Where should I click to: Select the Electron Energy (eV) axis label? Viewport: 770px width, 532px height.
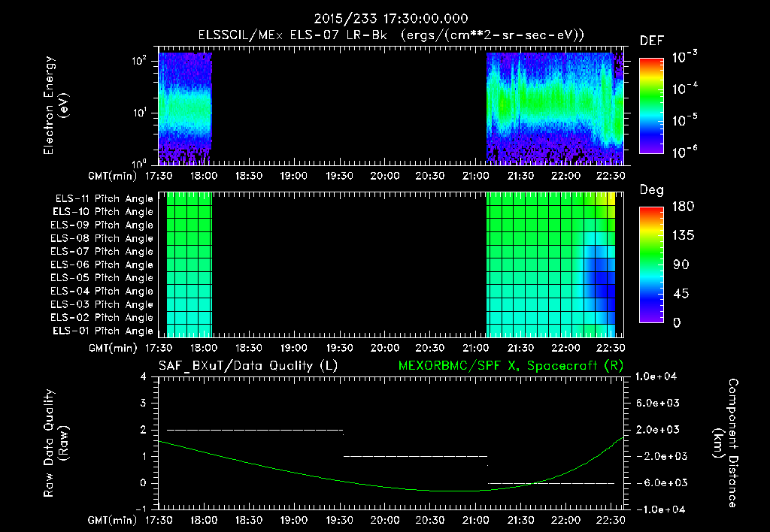coord(55,105)
